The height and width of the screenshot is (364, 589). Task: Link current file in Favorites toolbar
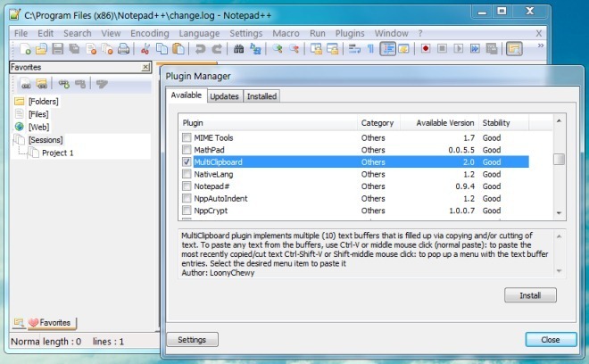[26, 83]
